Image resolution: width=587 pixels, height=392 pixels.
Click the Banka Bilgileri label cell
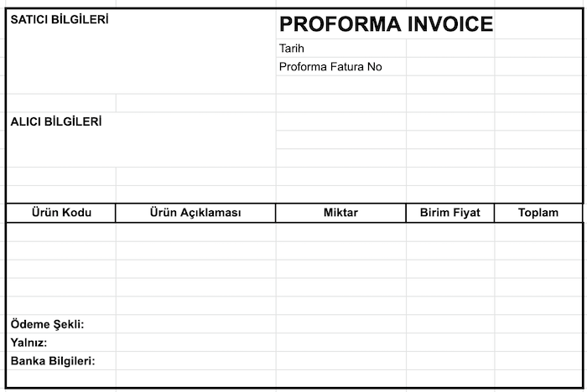(x=53, y=361)
